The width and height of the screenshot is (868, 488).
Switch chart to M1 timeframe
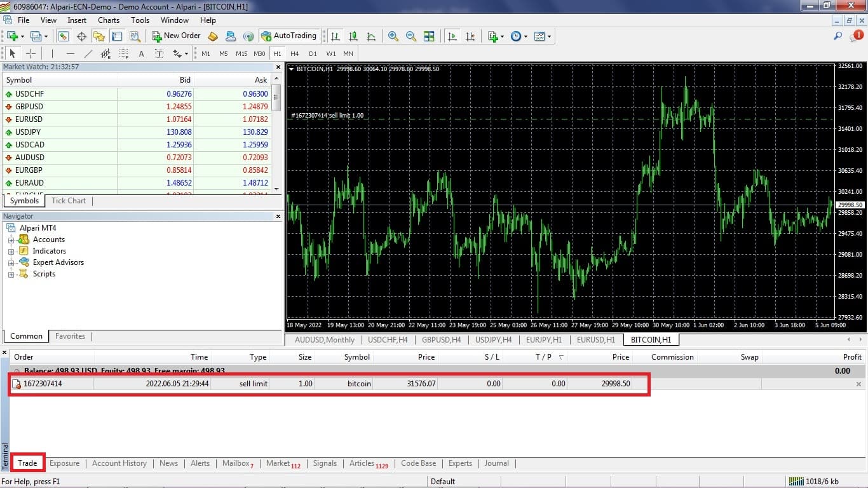point(206,54)
